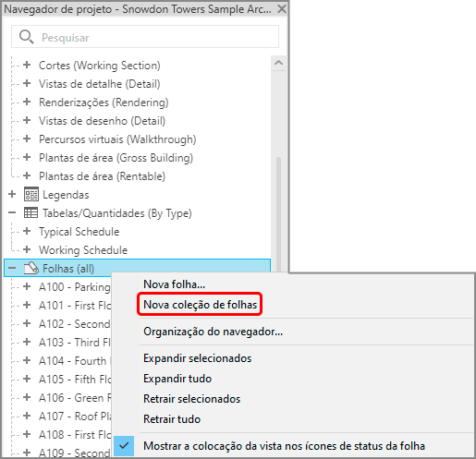This screenshot has height=459, width=476.
Task: Expand the A102 - Second sheet
Action: (x=27, y=323)
